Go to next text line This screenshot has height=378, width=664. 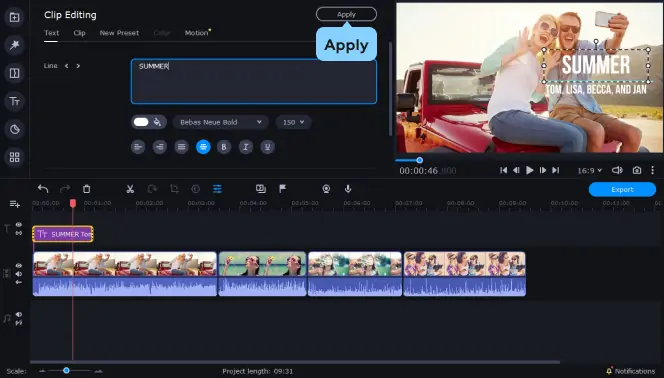click(78, 66)
